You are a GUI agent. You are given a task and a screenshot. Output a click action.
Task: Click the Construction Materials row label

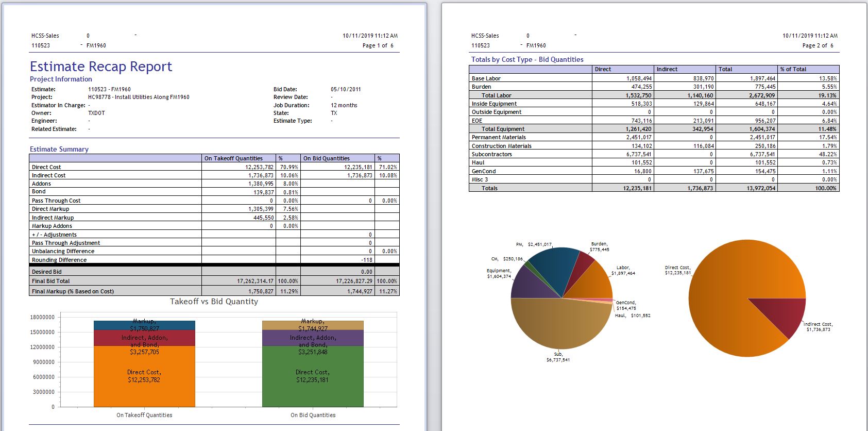tap(501, 146)
